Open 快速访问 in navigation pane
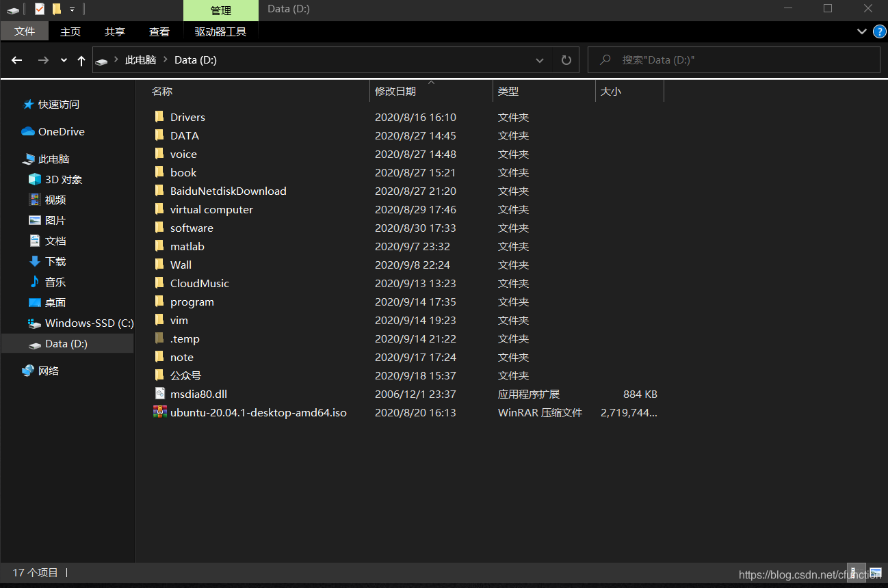888x588 pixels. coord(59,104)
